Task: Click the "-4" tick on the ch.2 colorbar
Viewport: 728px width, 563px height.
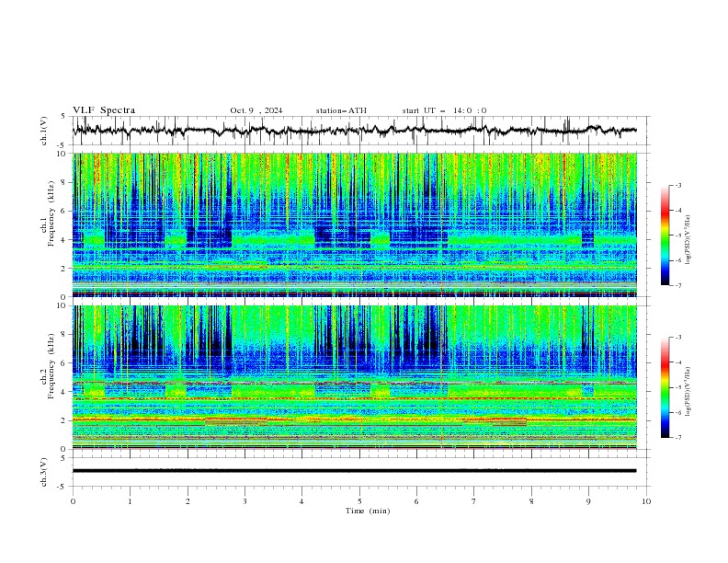Action: (677, 362)
